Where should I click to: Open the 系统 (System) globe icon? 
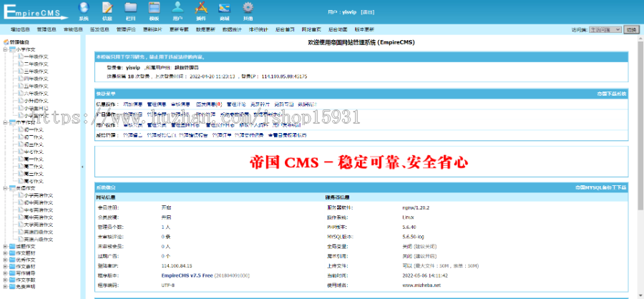click(84, 8)
